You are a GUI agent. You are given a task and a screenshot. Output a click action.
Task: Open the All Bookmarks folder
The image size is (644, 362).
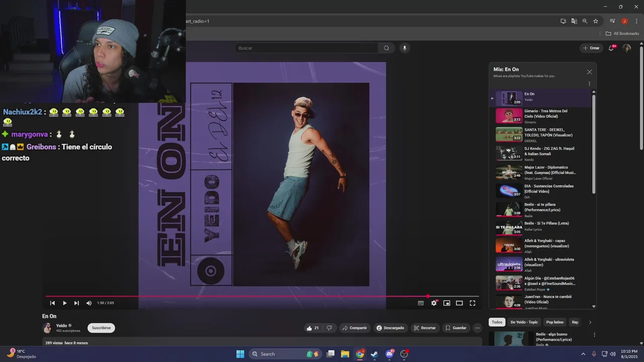point(622,34)
